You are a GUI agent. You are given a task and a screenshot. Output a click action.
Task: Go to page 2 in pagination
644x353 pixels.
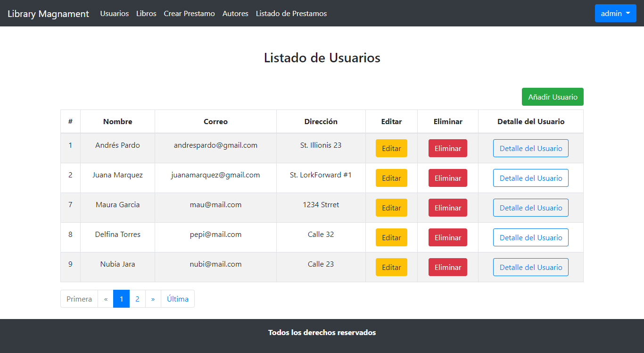point(137,299)
